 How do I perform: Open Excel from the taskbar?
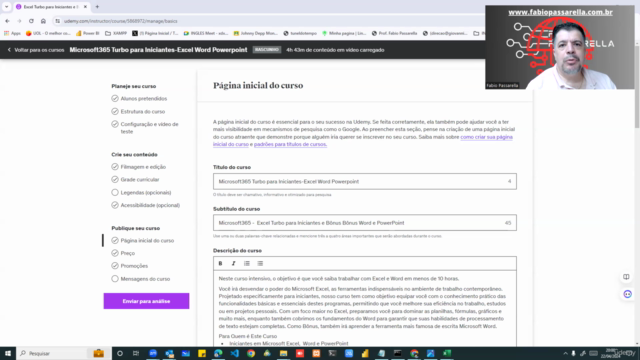tap(447, 353)
